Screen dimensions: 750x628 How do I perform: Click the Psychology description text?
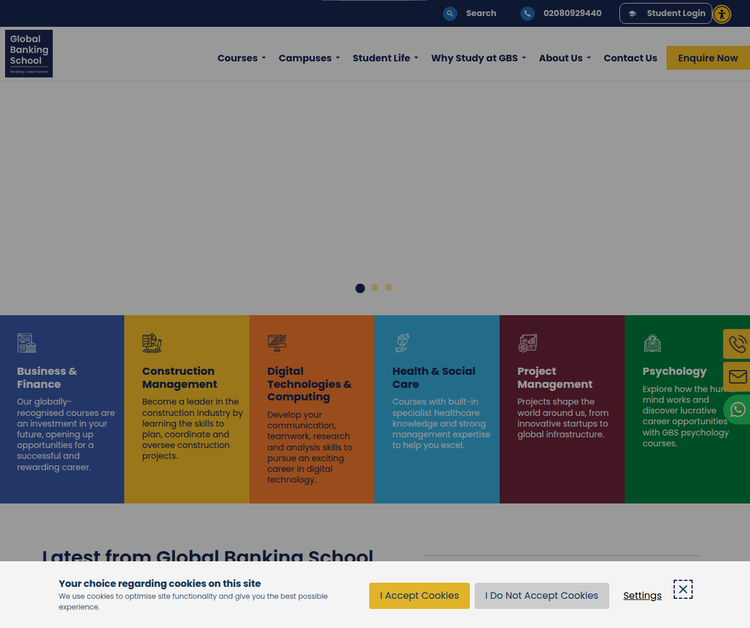(x=691, y=416)
